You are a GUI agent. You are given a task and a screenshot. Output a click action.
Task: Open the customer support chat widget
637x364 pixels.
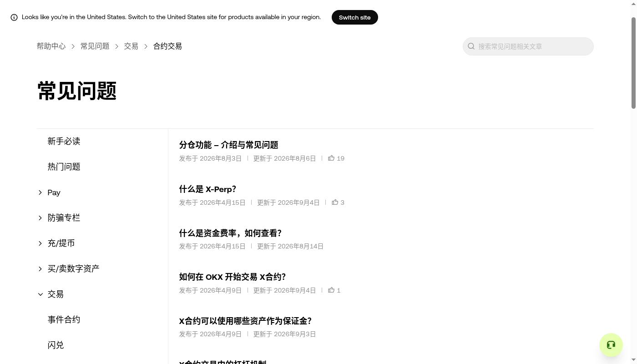click(611, 345)
